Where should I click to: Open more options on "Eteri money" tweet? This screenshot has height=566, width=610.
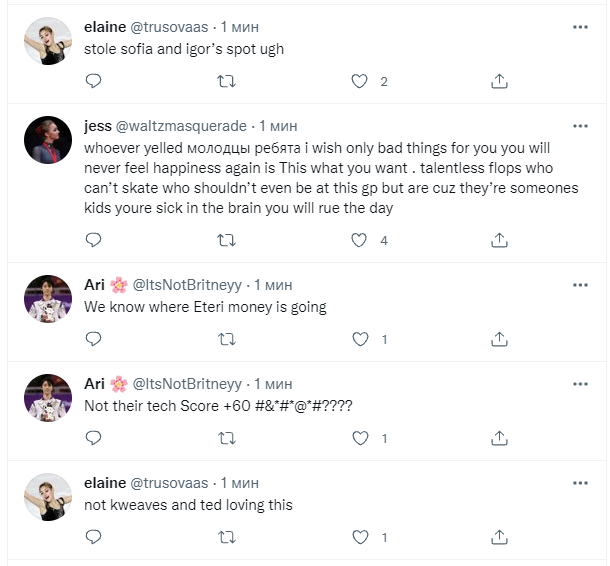[x=580, y=285]
